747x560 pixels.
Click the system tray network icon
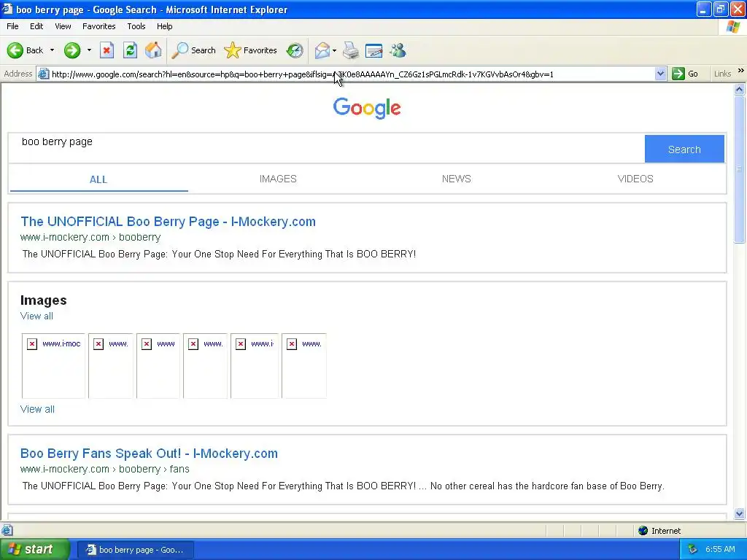pos(692,549)
